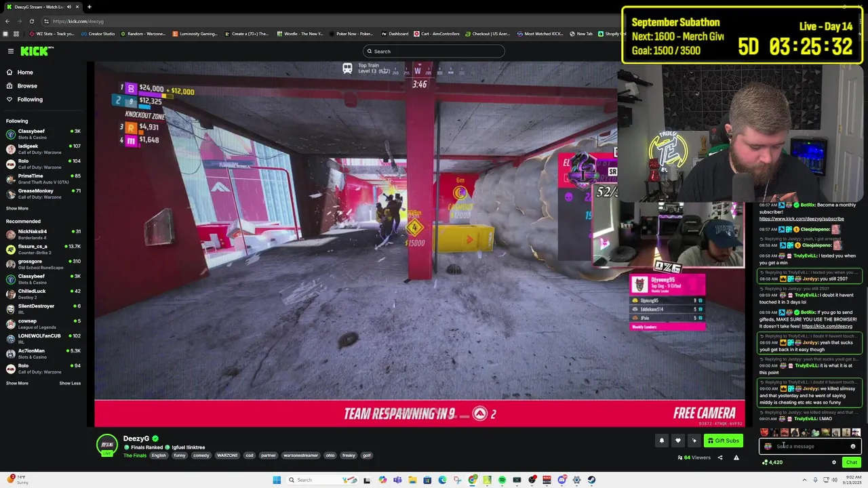This screenshot has width=868, height=488.
Task: Click the Gift Subs button
Action: [723, 441]
